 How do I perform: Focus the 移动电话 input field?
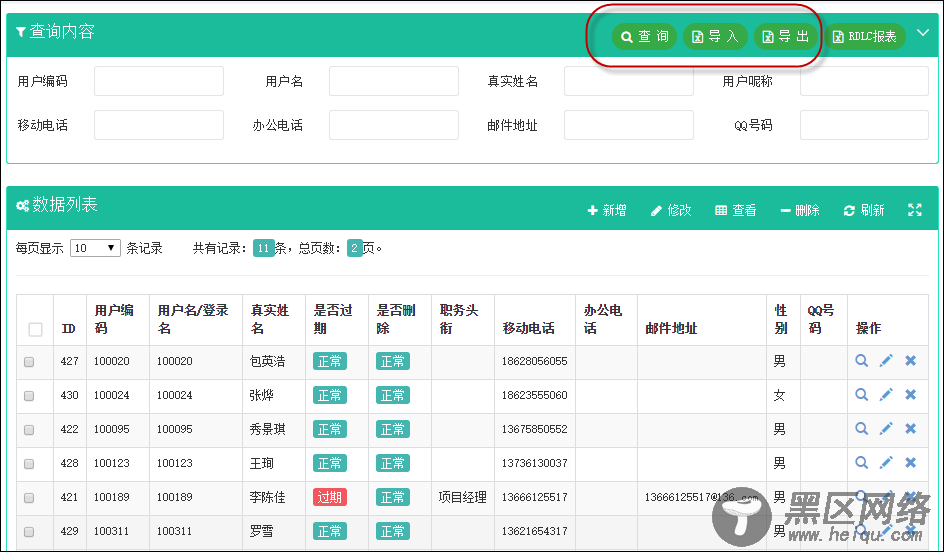159,125
